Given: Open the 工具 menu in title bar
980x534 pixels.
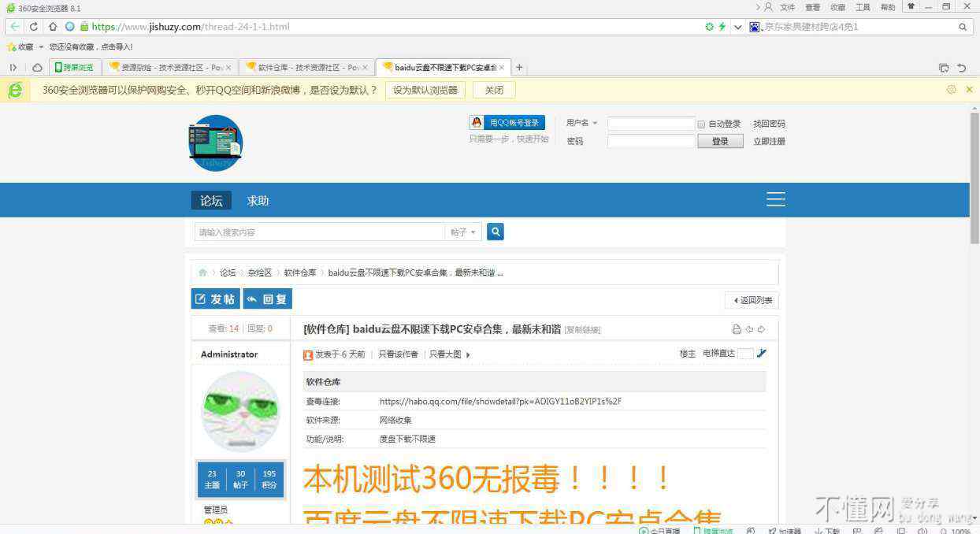Looking at the screenshot, I should point(863,7).
